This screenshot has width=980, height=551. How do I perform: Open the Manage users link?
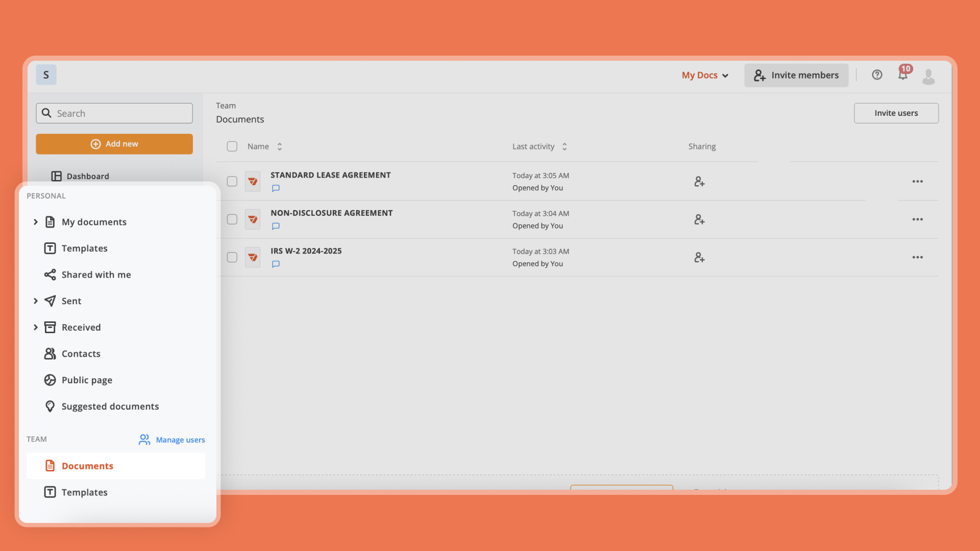(x=179, y=439)
